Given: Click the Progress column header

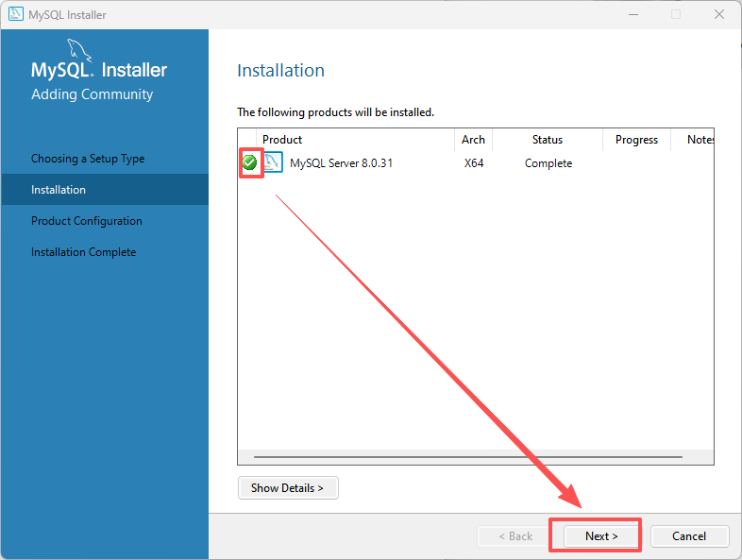Looking at the screenshot, I should pyautogui.click(x=636, y=140).
